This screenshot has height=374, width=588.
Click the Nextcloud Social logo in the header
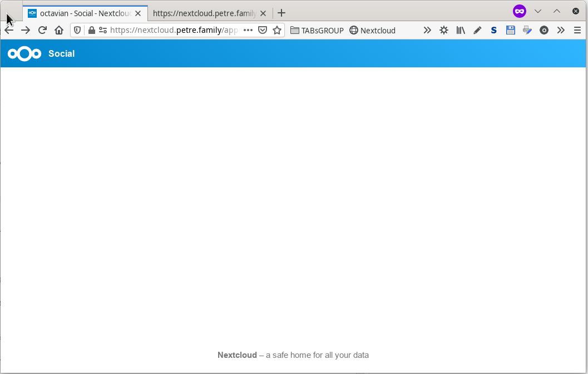pyautogui.click(x=24, y=53)
